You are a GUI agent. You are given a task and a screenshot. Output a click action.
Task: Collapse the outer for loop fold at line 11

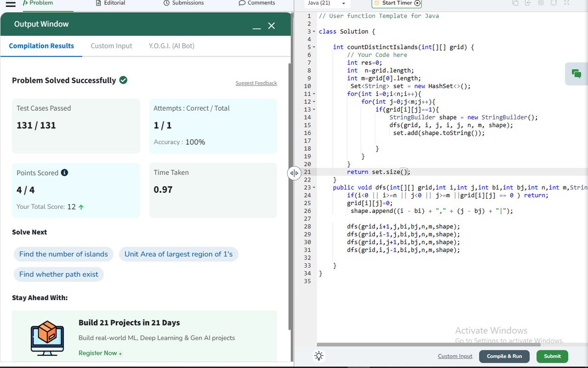[x=314, y=94]
